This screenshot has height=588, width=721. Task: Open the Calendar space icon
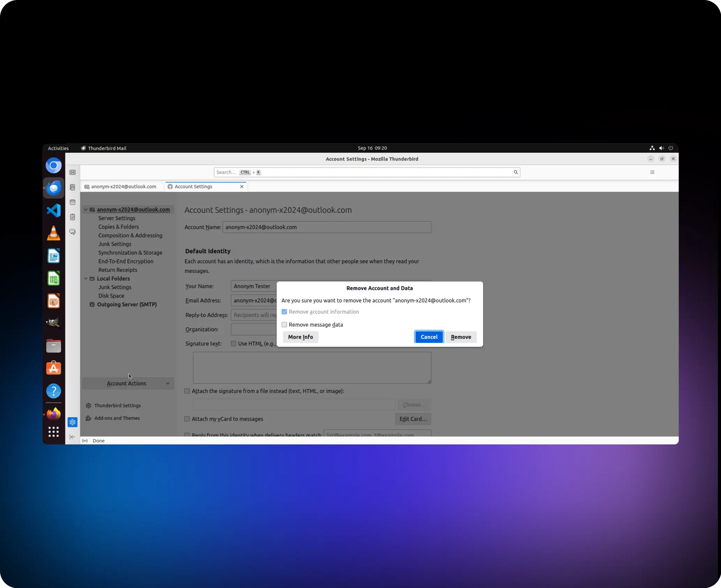coord(73,202)
